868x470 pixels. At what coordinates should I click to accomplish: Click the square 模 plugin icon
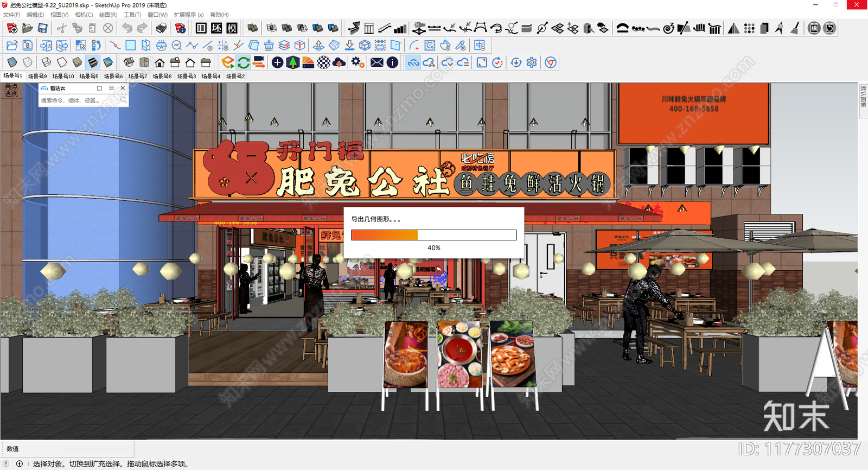(x=232, y=28)
